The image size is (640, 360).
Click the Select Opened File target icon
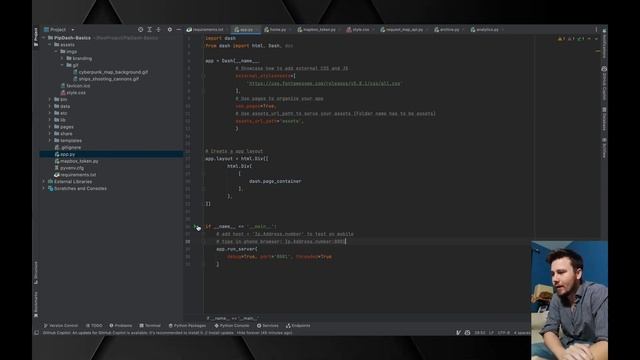click(x=140, y=29)
